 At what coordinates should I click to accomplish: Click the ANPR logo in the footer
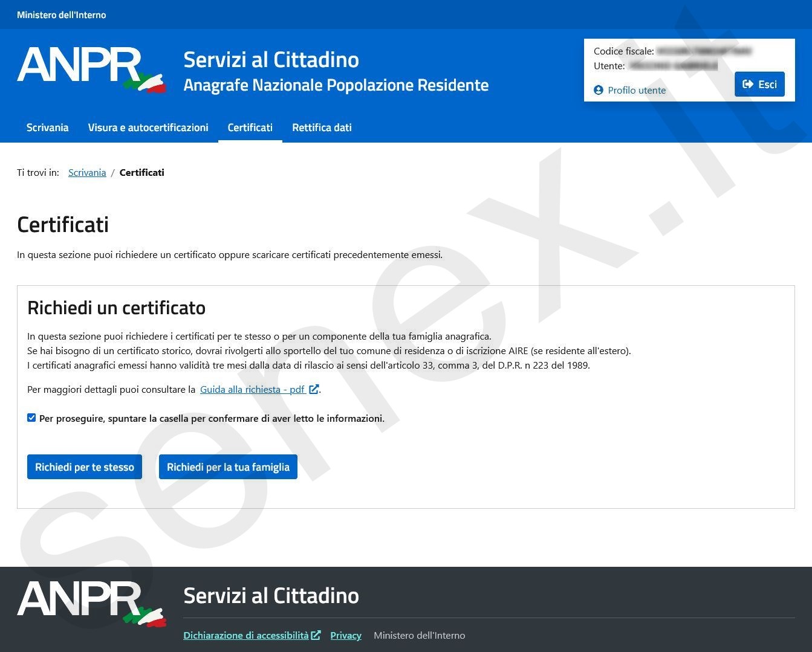(91, 604)
